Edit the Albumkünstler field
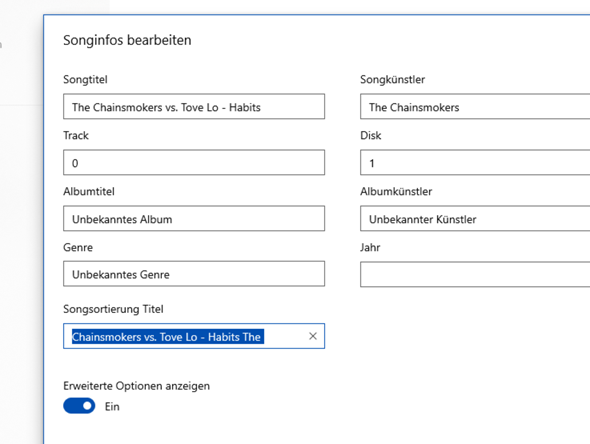 pos(475,218)
